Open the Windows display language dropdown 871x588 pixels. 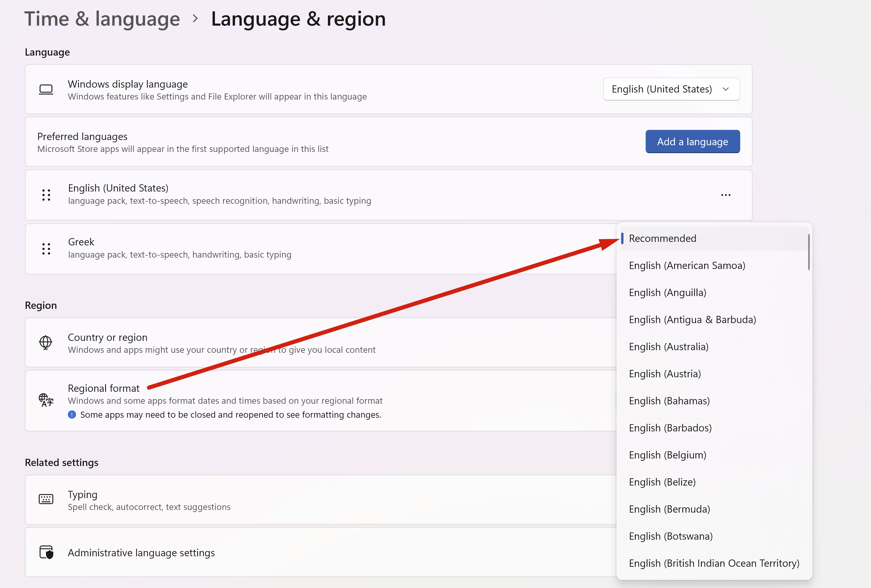point(671,89)
